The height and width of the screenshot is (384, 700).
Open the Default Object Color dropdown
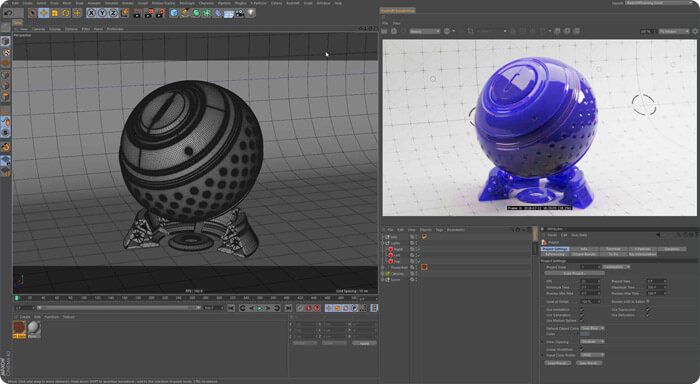pos(592,328)
